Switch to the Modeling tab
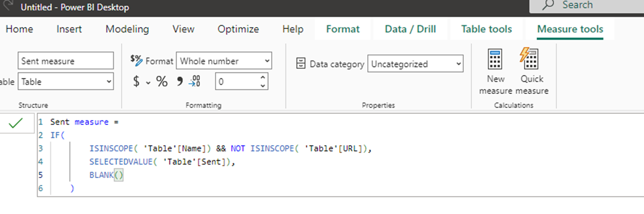The height and width of the screenshot is (214, 644). point(127,29)
